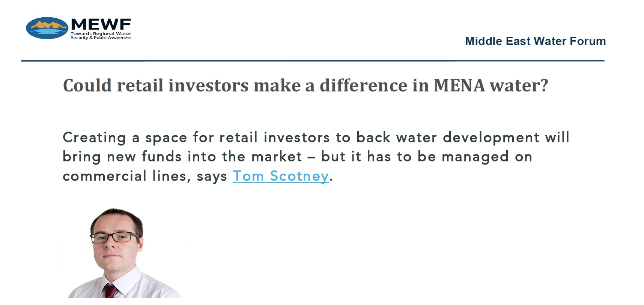
Task: Click the word Could starting the headline
Action: (87, 85)
